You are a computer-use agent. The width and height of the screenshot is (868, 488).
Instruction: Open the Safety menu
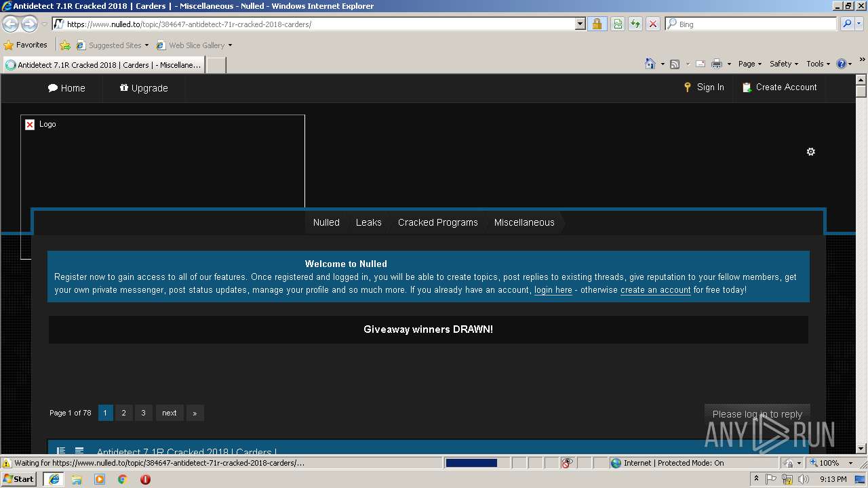(x=784, y=64)
